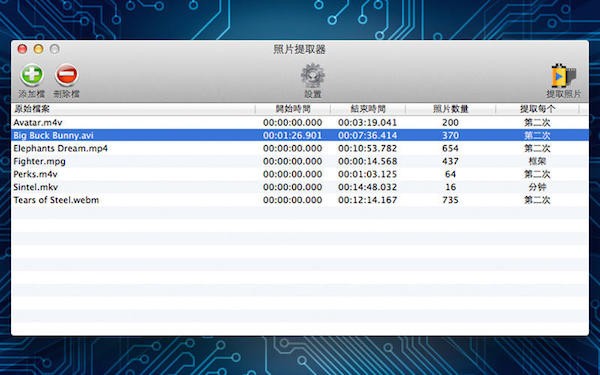Minimize window with the yellow button
Screen dimensions: 600x375
click(x=38, y=49)
